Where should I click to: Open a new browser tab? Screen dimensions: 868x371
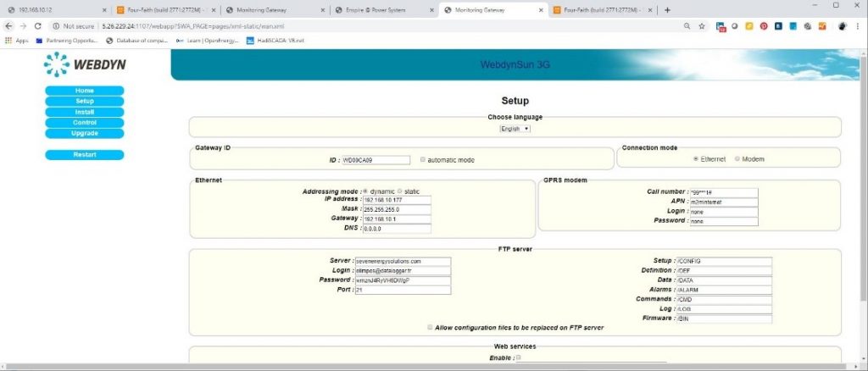tap(668, 10)
